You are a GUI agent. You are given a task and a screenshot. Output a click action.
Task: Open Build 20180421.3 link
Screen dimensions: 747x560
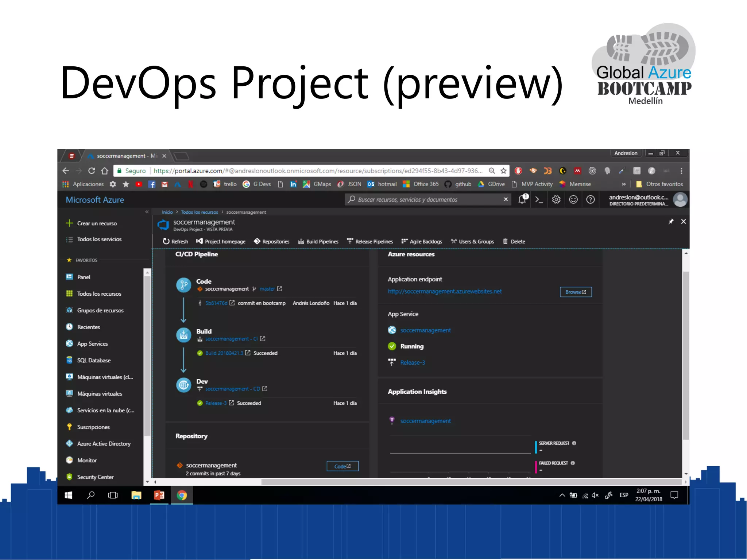[224, 353]
